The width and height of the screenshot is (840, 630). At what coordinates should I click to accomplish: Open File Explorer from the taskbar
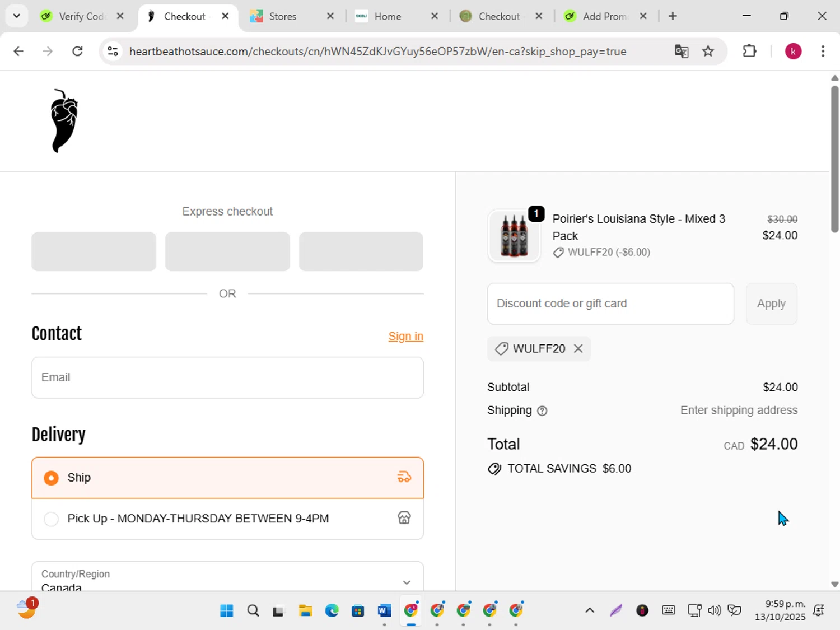305,610
